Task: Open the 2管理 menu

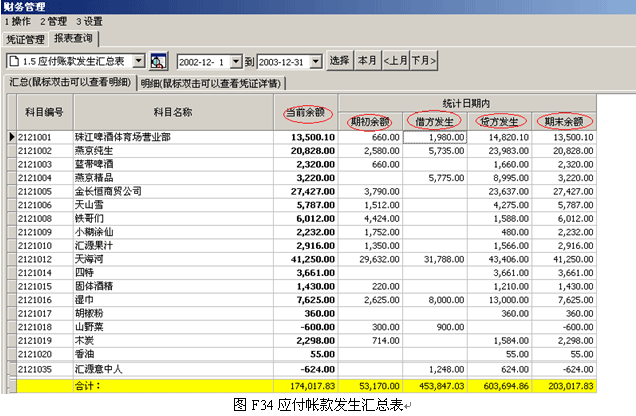Action: coord(52,20)
